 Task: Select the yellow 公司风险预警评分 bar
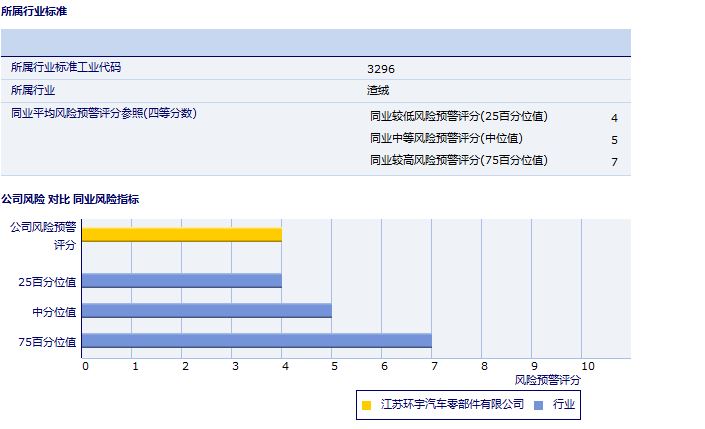(182, 235)
